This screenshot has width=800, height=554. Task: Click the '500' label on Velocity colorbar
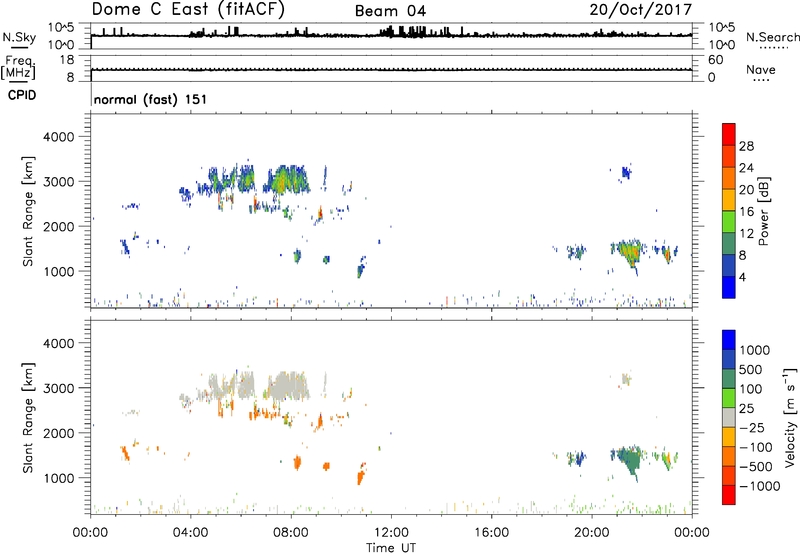pyautogui.click(x=751, y=369)
